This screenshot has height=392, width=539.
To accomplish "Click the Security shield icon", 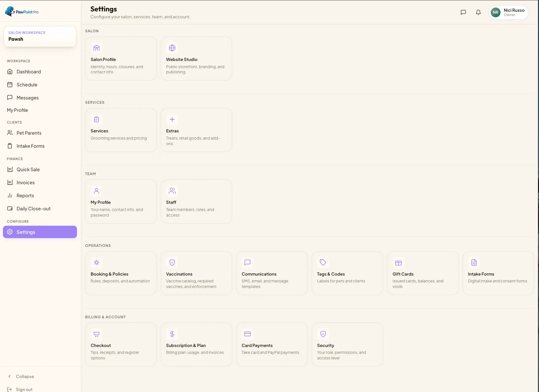I will point(323,334).
